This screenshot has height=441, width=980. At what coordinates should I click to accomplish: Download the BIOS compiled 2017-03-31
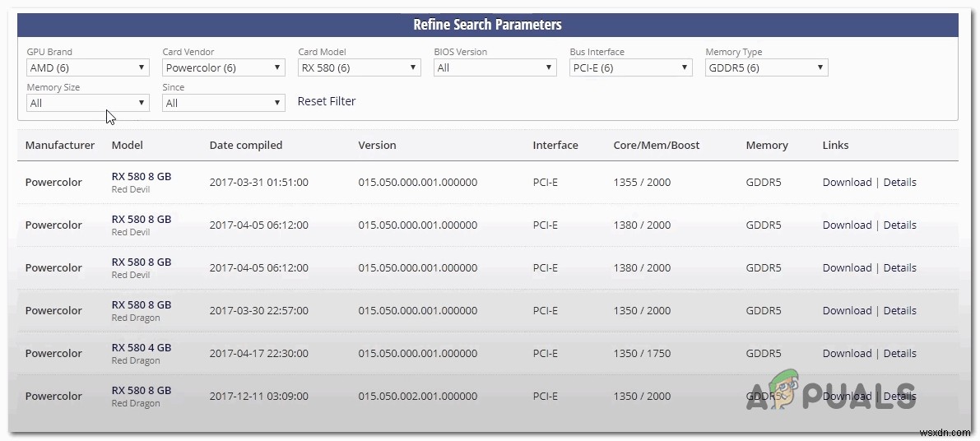[x=847, y=183]
